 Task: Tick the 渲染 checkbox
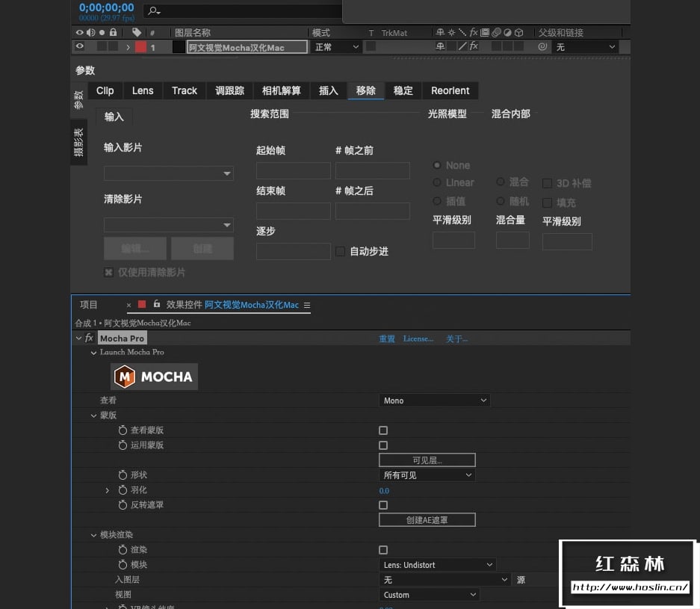[383, 550]
